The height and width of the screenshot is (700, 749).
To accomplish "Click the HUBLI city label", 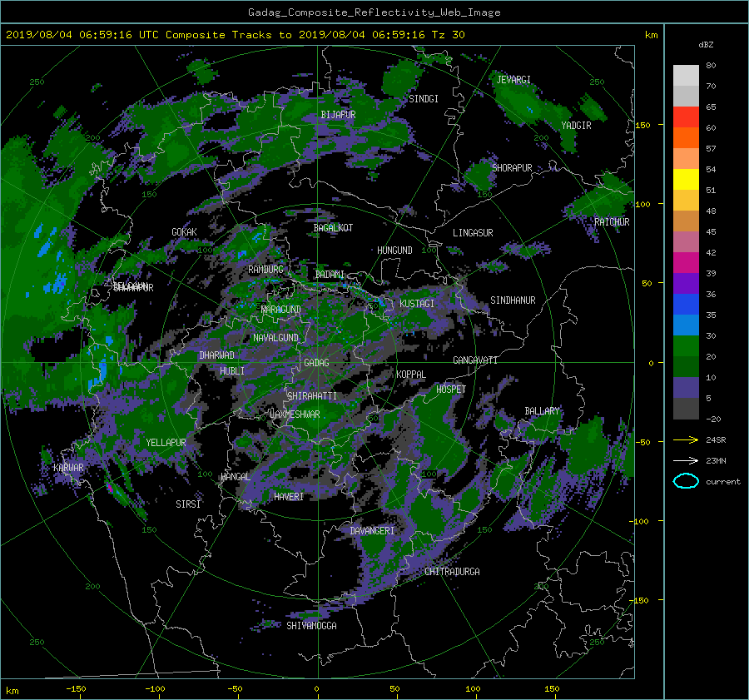I will point(232,370).
